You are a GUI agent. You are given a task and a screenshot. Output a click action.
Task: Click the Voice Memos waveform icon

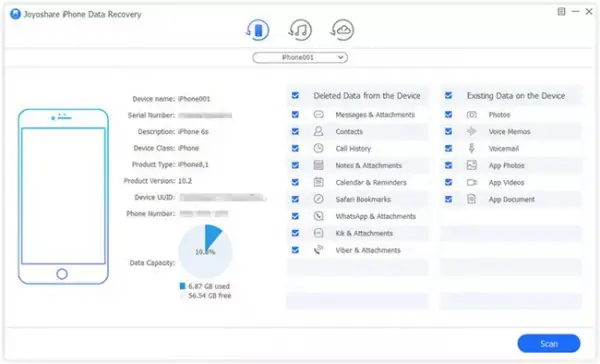471,131
